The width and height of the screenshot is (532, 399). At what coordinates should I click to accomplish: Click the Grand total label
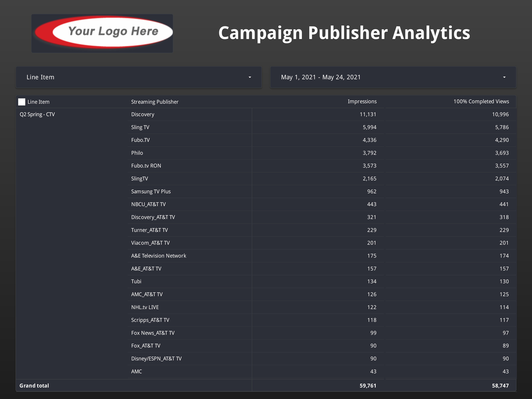tap(34, 386)
